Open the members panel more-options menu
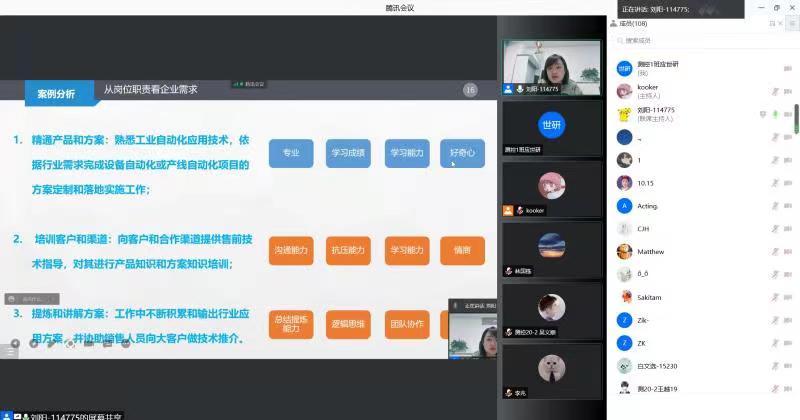This screenshot has height=420, width=800. click(x=791, y=23)
